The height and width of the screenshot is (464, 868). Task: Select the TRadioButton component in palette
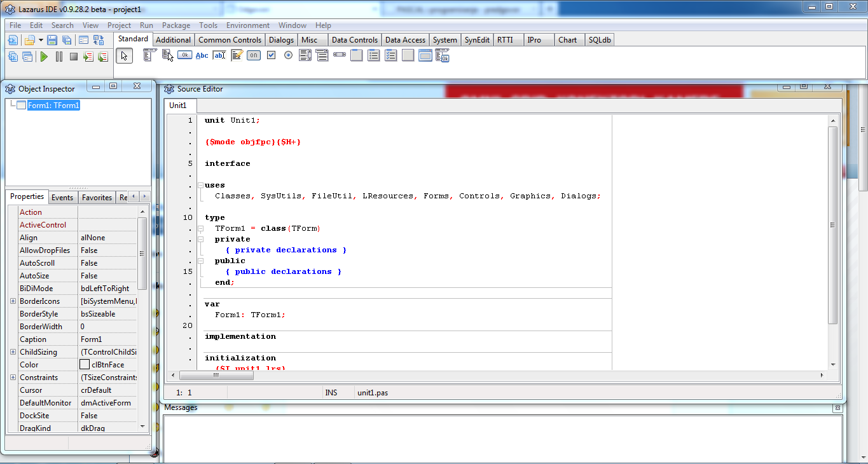(288, 55)
